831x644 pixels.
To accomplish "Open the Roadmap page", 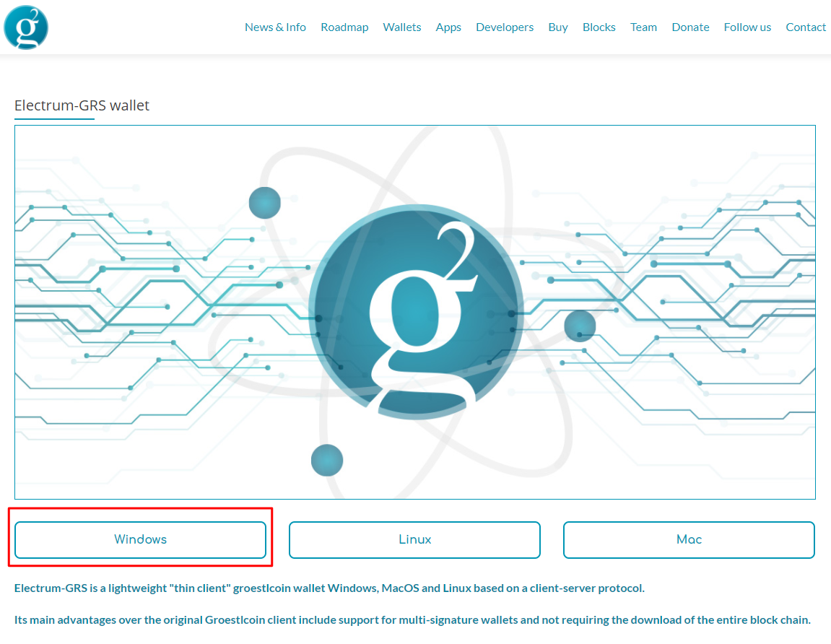I will click(344, 27).
